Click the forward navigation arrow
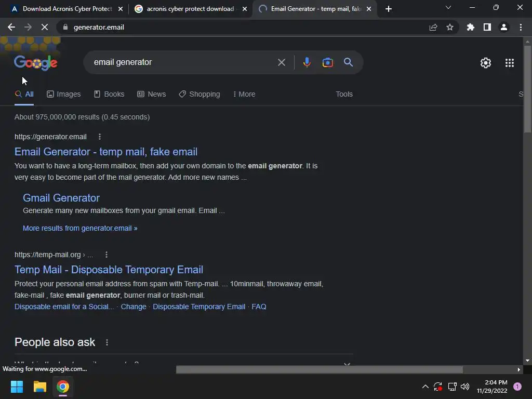 click(28, 27)
